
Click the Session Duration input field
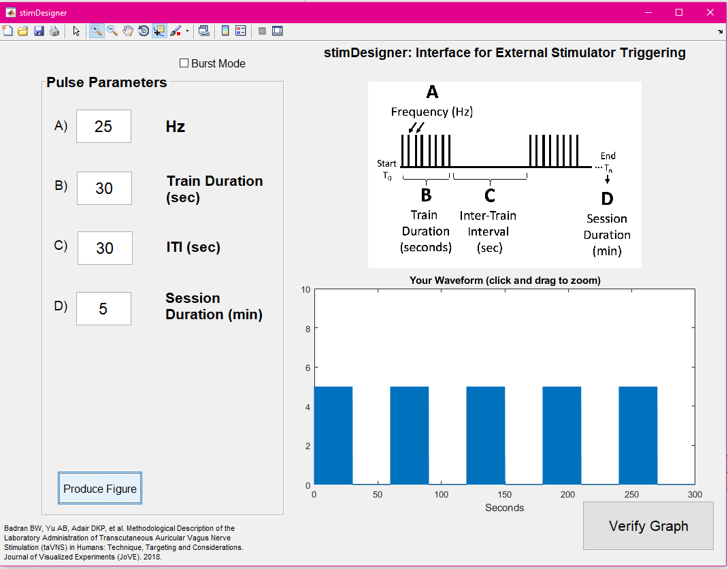(103, 309)
